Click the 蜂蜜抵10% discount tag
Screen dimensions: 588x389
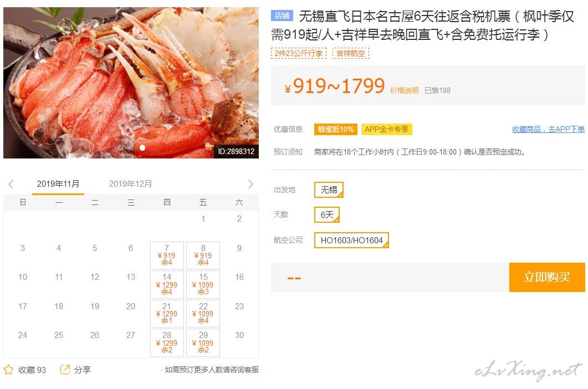point(336,129)
